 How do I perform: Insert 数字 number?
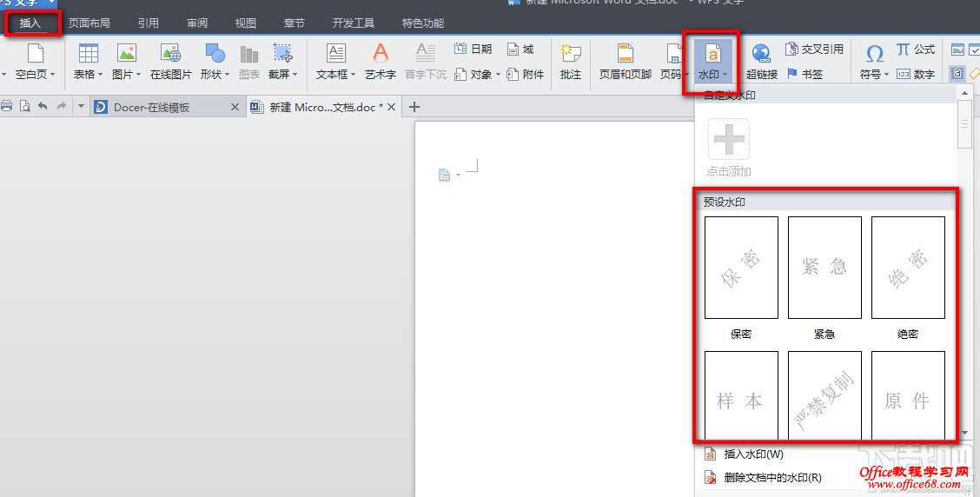(x=916, y=75)
